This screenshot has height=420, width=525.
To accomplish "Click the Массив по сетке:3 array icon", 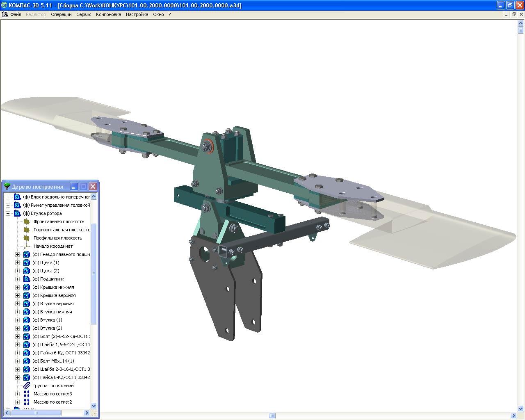I will [27, 394].
